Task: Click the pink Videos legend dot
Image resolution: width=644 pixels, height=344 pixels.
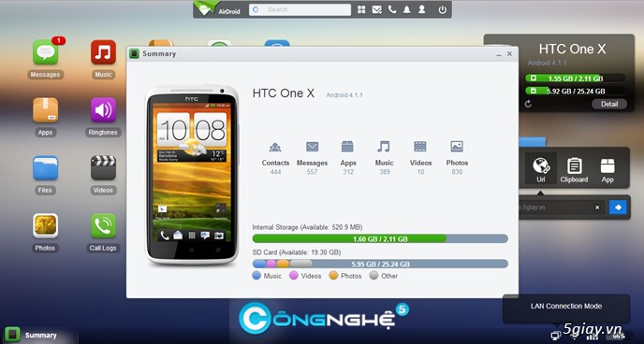Action: point(294,276)
